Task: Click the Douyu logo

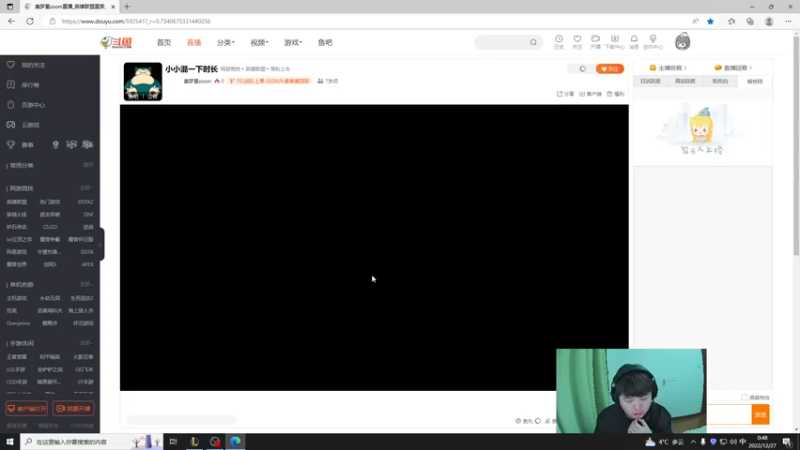Action: (116, 42)
